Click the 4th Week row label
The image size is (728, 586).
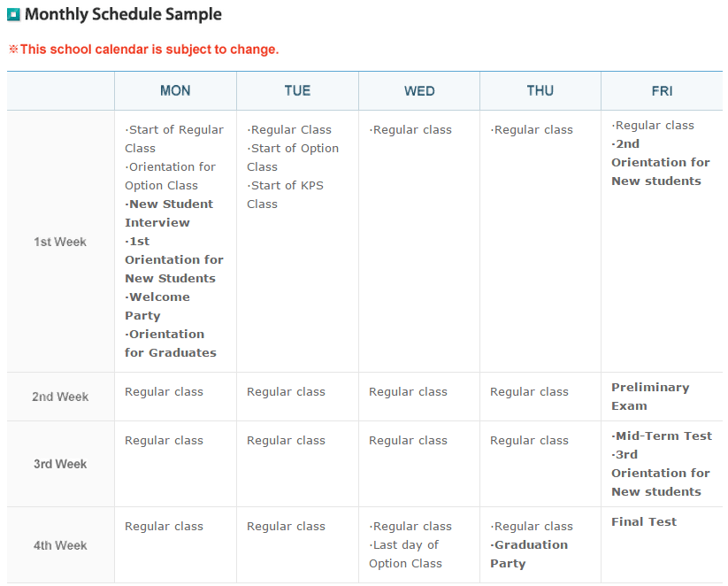(x=60, y=545)
